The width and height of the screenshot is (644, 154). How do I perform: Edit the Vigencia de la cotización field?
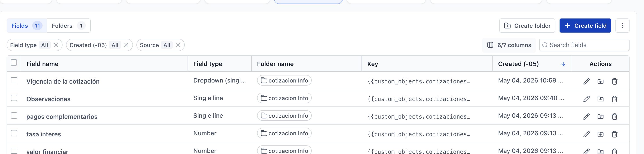pyautogui.click(x=587, y=81)
